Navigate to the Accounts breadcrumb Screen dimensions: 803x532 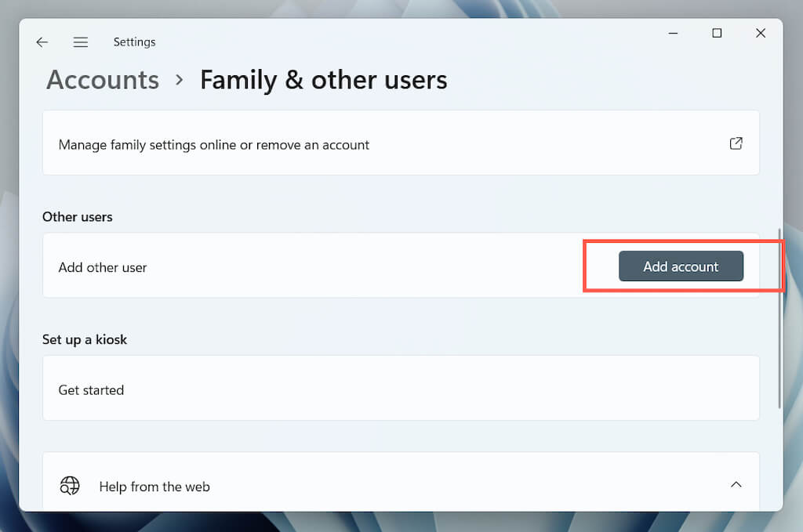pyautogui.click(x=103, y=80)
